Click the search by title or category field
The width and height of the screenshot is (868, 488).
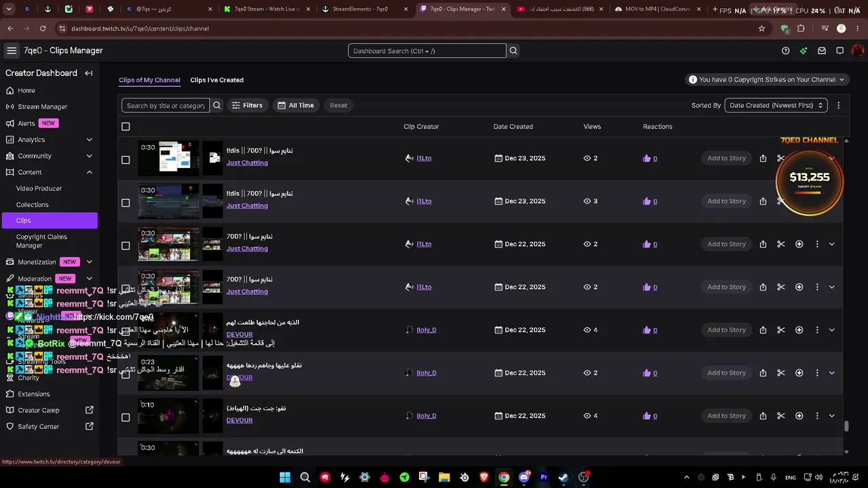165,105
